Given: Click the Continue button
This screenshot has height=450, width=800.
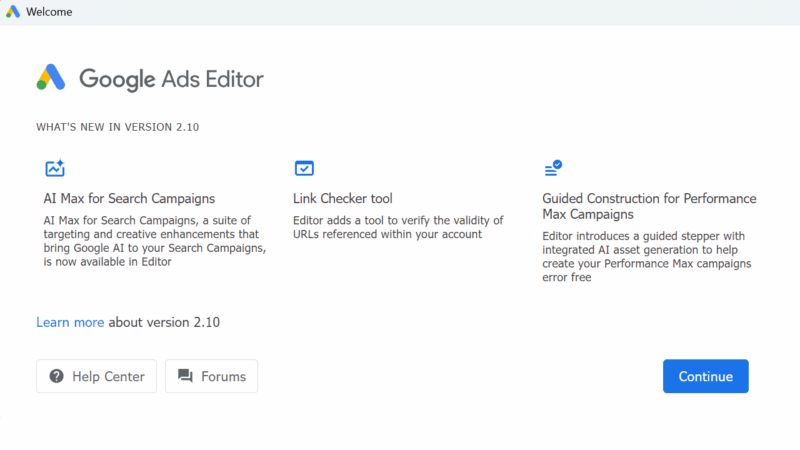Looking at the screenshot, I should (706, 376).
